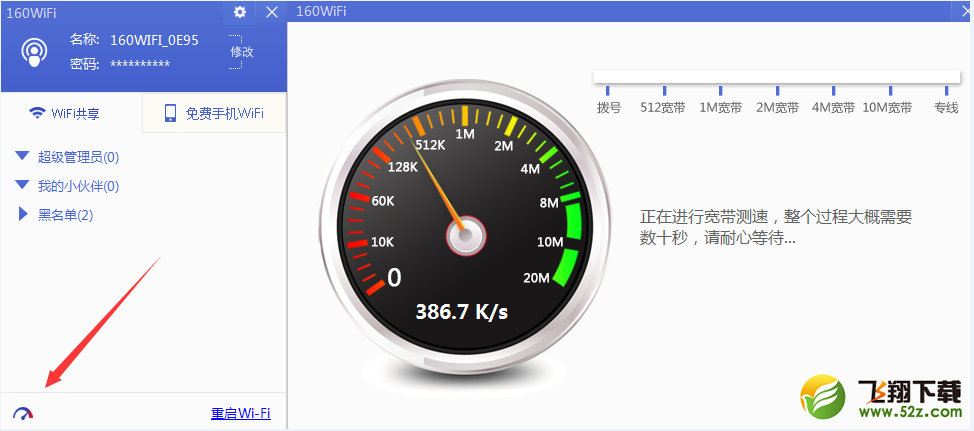Collapse the 我的小伙伴(0) group

tap(23, 184)
